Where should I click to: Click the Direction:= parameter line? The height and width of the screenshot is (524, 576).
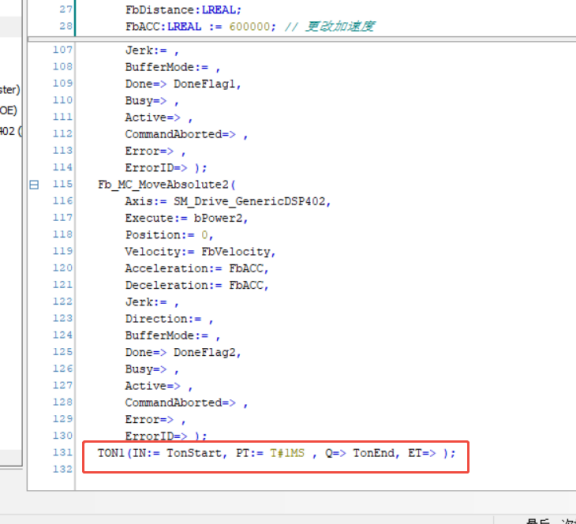click(169, 319)
